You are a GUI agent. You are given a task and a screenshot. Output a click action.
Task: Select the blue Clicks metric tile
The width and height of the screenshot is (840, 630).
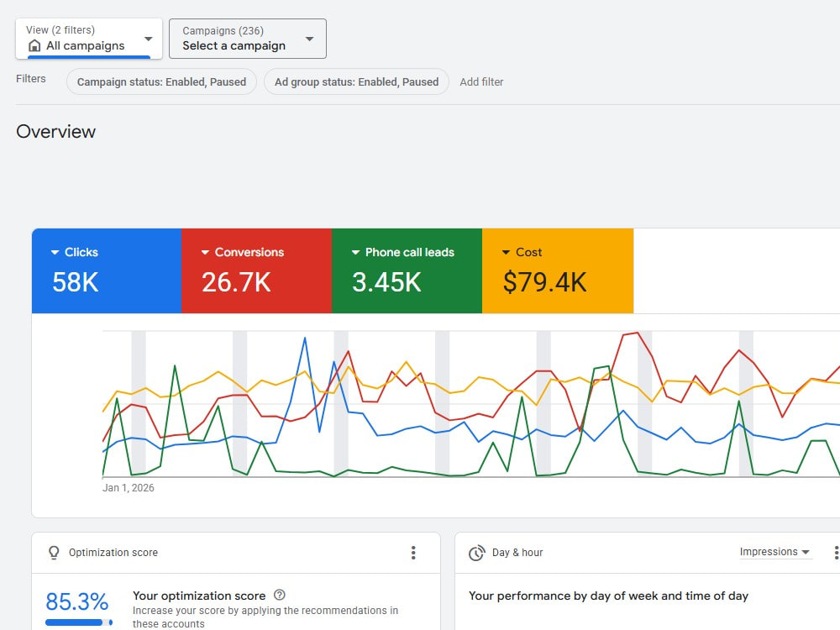point(107,271)
